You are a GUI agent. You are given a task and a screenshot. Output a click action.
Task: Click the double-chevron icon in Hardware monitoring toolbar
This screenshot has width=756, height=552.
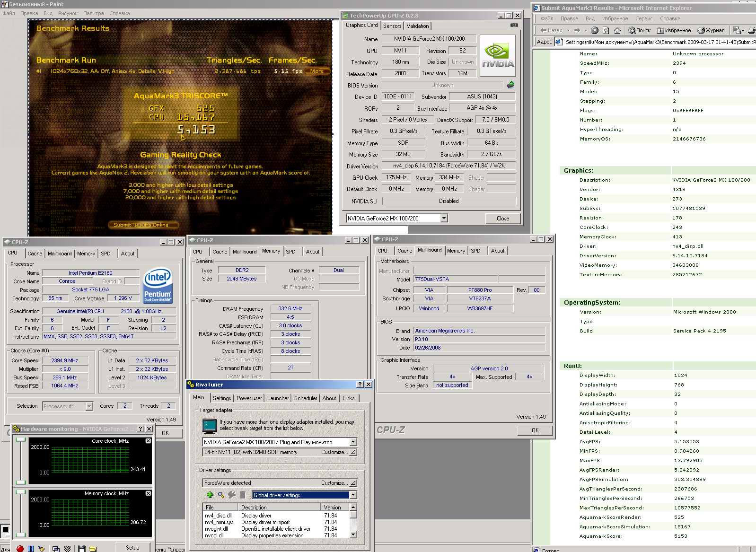(x=67, y=548)
